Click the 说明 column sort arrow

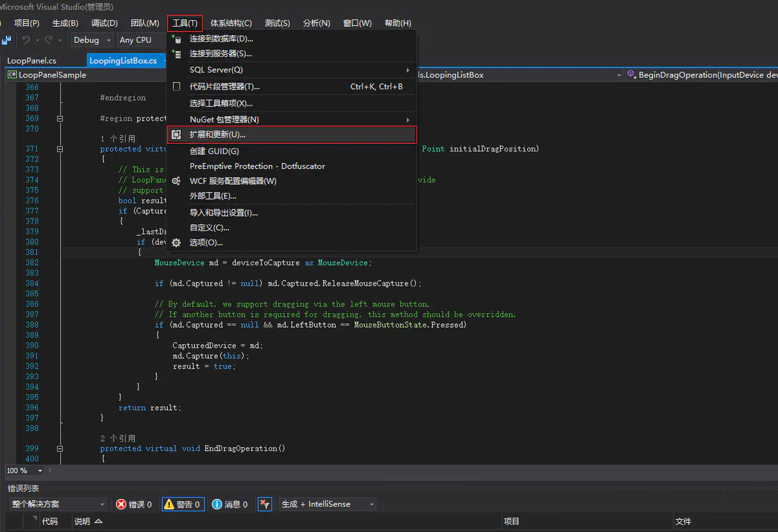point(99,521)
